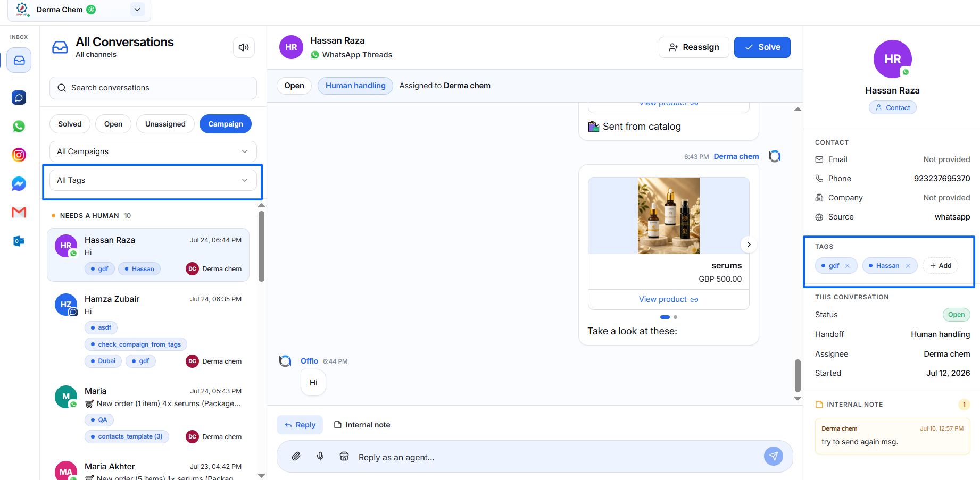Click the chat messages vertical scrollbar
The width and height of the screenshot is (980, 480).
point(798,376)
